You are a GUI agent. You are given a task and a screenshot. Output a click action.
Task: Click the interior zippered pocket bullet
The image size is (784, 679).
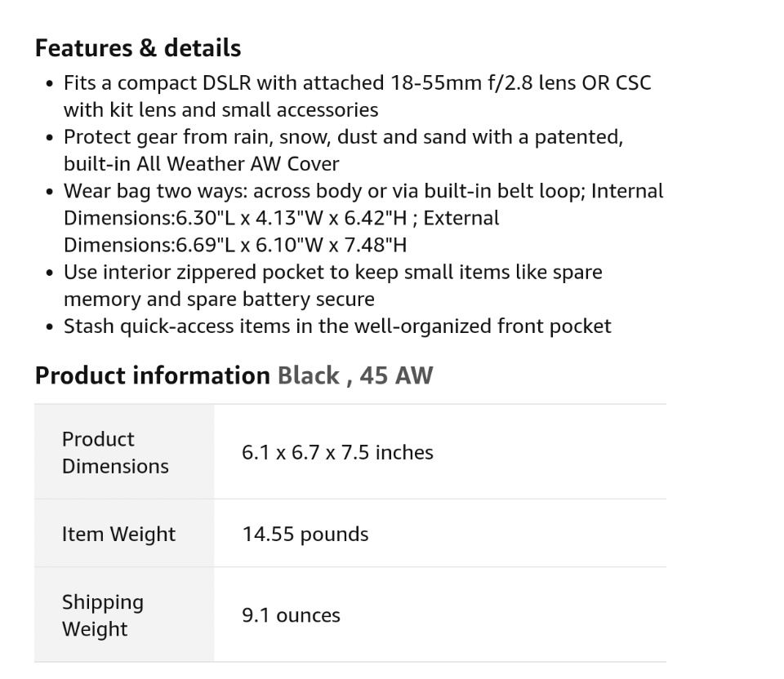(x=332, y=272)
